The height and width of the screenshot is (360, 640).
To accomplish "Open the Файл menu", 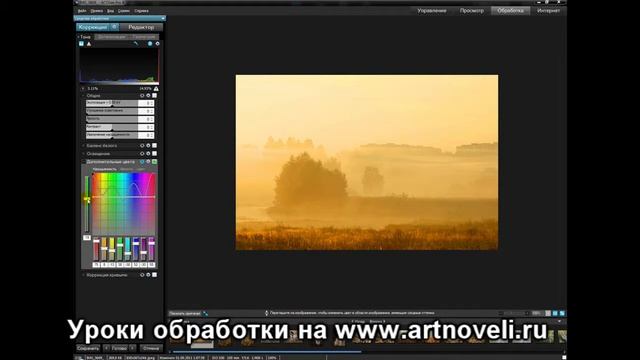I will tap(82, 11).
